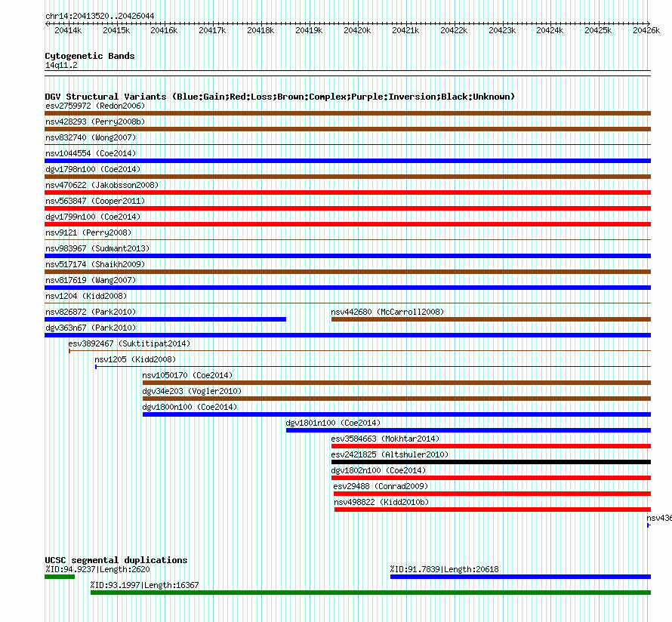The image size is (672, 622).
Task: Click the 20426k ruler position
Action: [647, 30]
